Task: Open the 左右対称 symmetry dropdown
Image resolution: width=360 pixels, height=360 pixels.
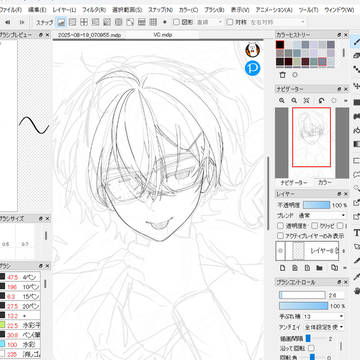Action: coord(277,22)
